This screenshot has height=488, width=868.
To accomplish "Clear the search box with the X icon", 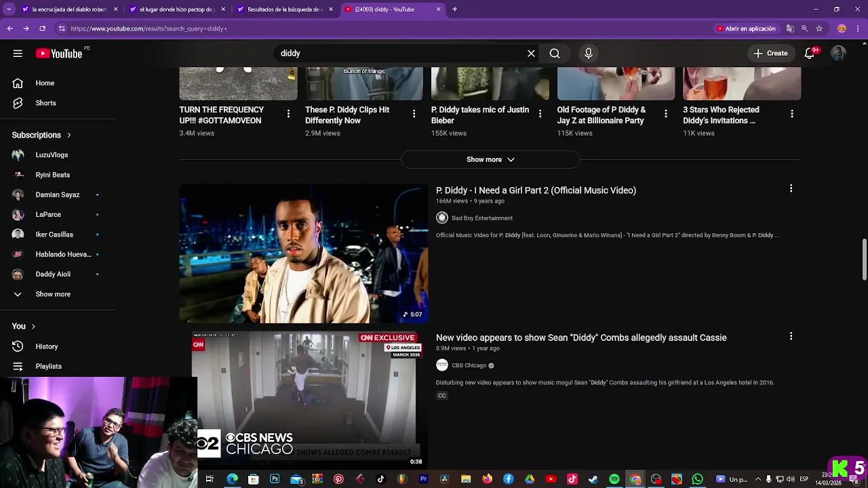I will (x=531, y=54).
